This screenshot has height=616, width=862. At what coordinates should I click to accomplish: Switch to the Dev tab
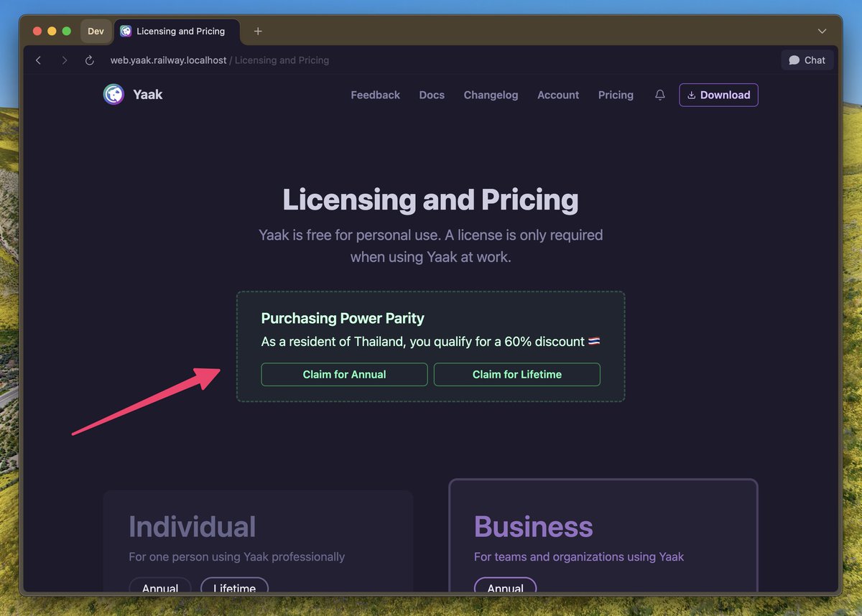(96, 31)
